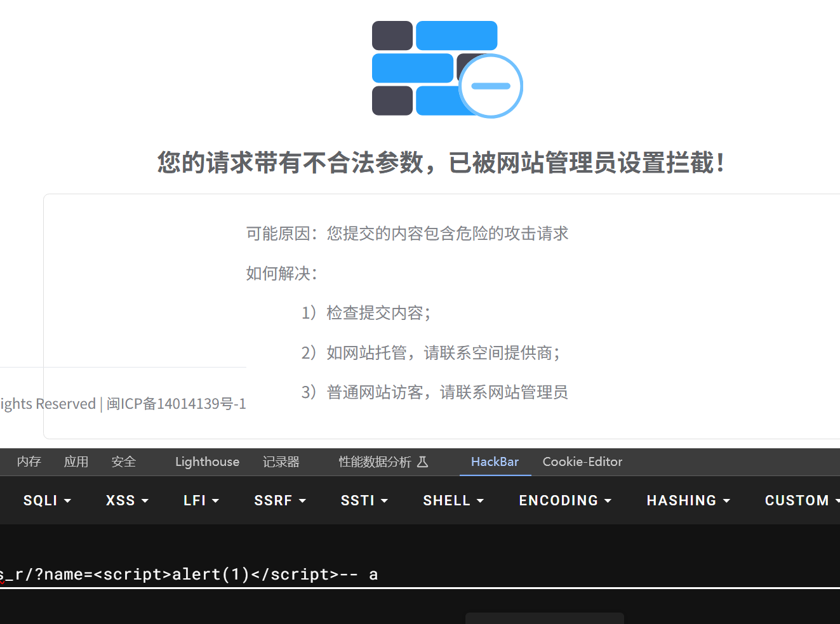This screenshot has height=624, width=840.
Task: Switch to the Cookie-Editor tab
Action: click(582, 462)
